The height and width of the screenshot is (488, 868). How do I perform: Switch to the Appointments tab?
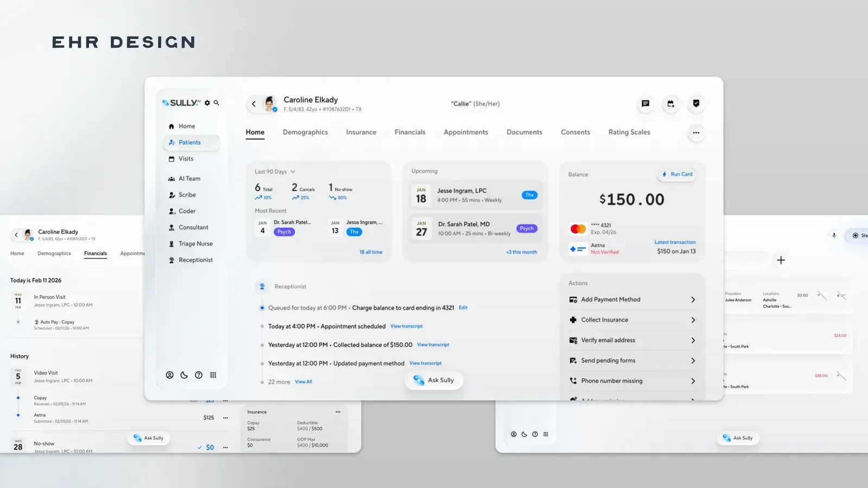click(466, 132)
